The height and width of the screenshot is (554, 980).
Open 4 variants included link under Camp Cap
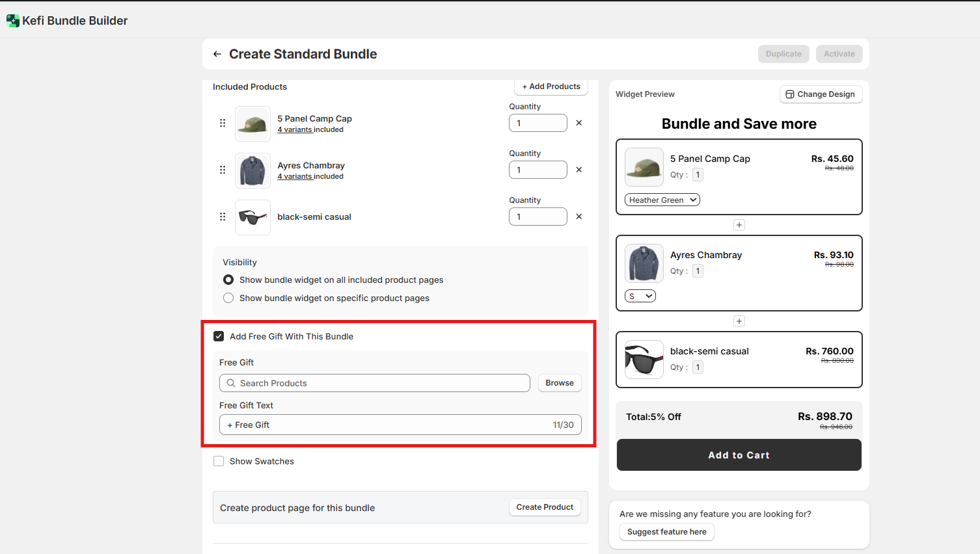point(295,129)
